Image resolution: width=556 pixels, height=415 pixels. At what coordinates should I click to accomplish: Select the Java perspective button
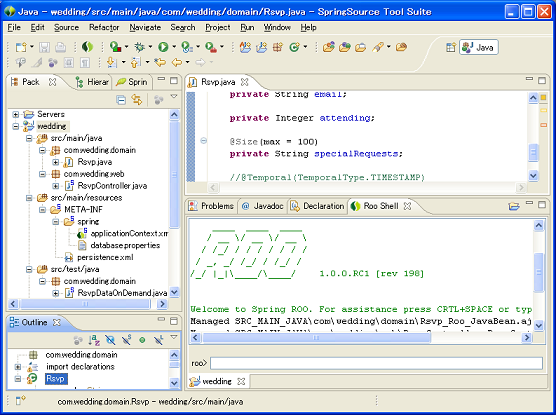coord(479,47)
